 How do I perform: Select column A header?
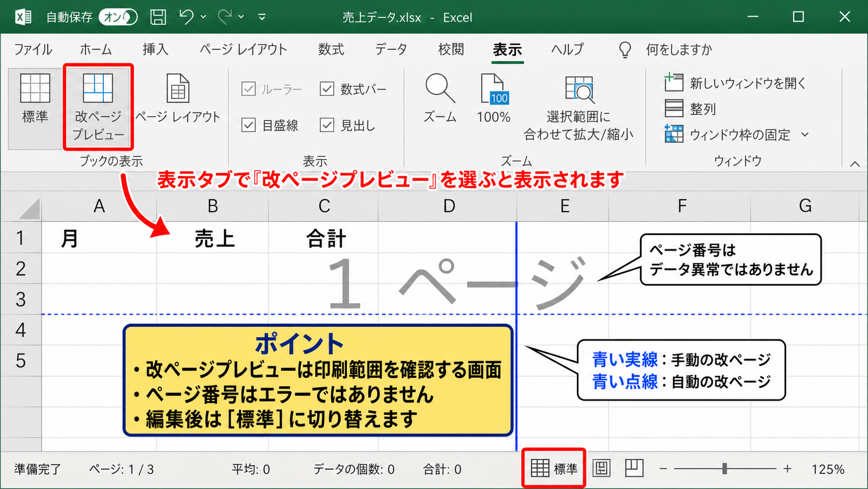point(99,206)
